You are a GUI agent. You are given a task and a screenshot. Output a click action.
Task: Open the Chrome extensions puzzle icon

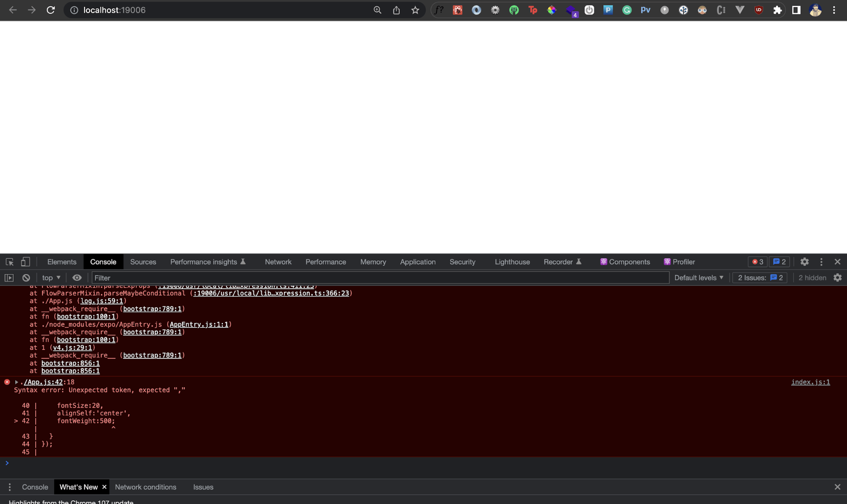point(778,10)
